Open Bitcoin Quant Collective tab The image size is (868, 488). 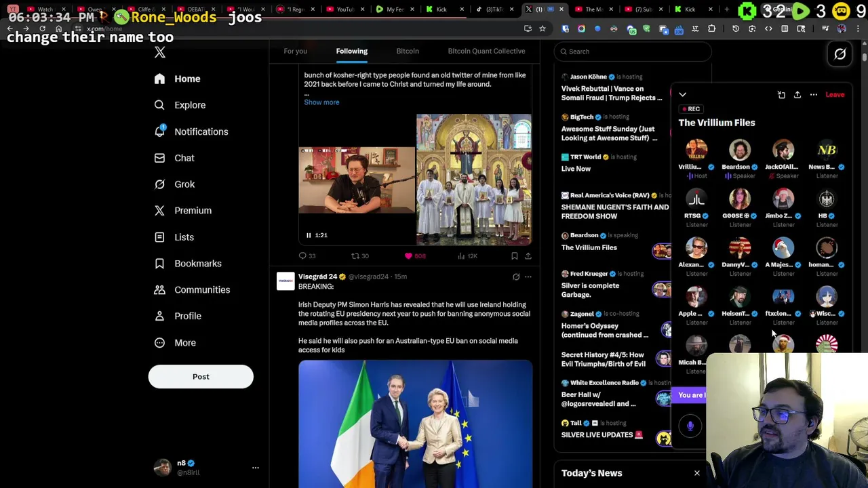[486, 51]
